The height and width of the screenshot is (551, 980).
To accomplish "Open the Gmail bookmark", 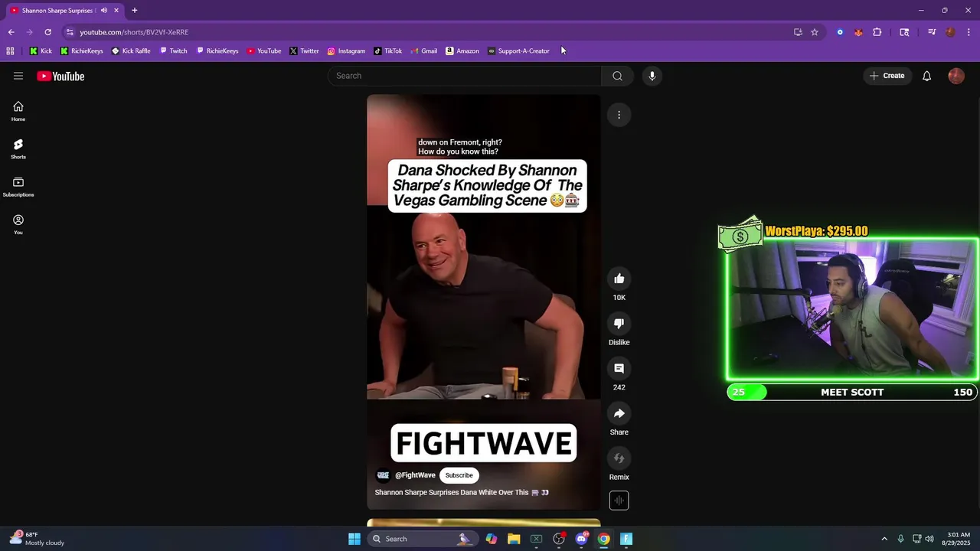I will (x=423, y=51).
